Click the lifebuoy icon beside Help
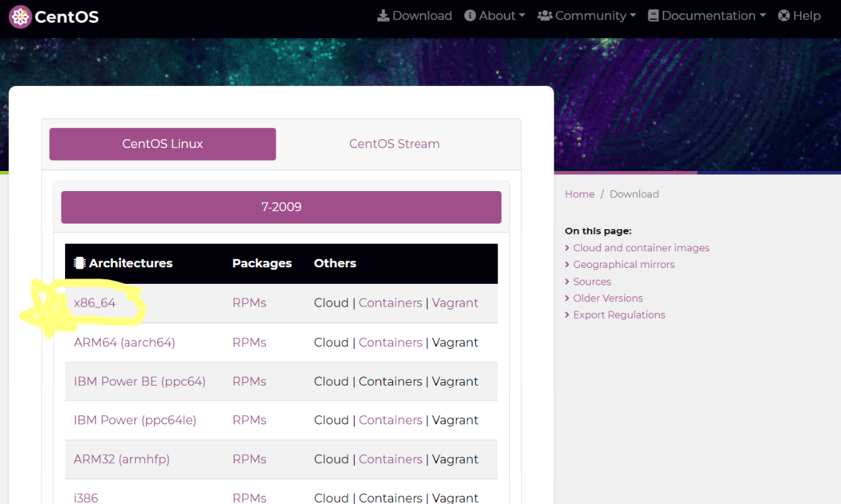Screen dimensions: 841x504 point(784,15)
